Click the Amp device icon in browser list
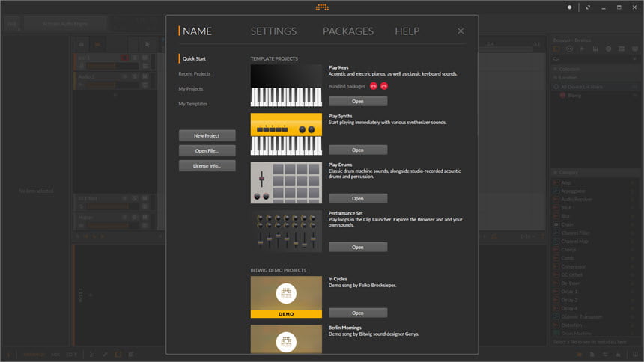This screenshot has height=362, width=644. coord(556,182)
